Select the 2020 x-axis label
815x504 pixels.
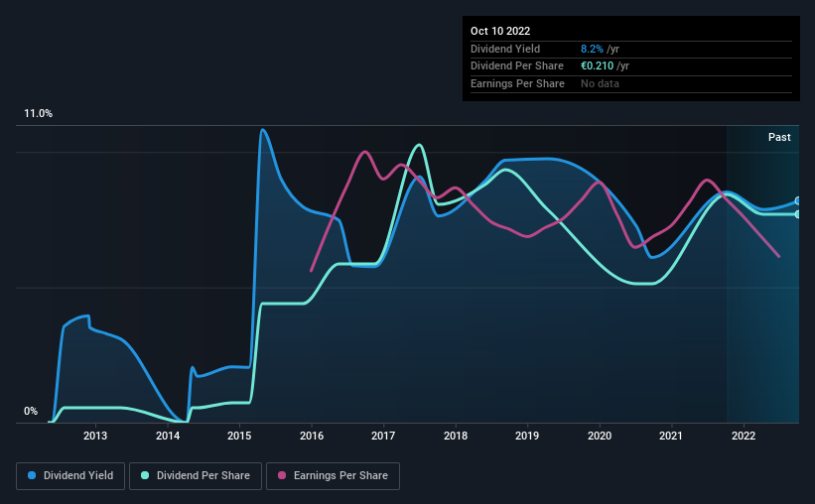tap(600, 436)
